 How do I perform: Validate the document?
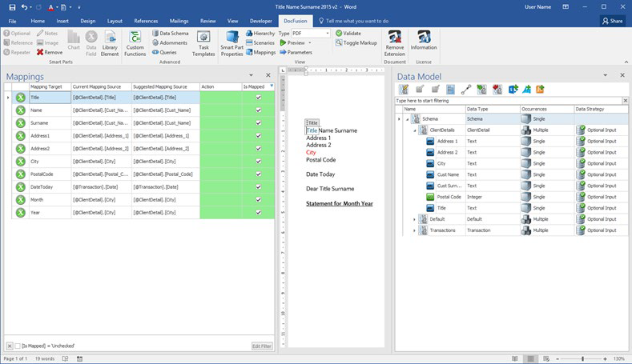pyautogui.click(x=348, y=33)
